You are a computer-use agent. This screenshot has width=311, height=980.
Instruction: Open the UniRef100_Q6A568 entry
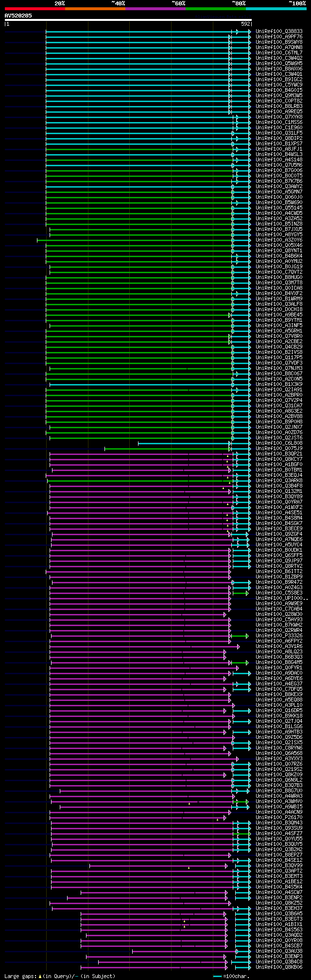[279, 753]
